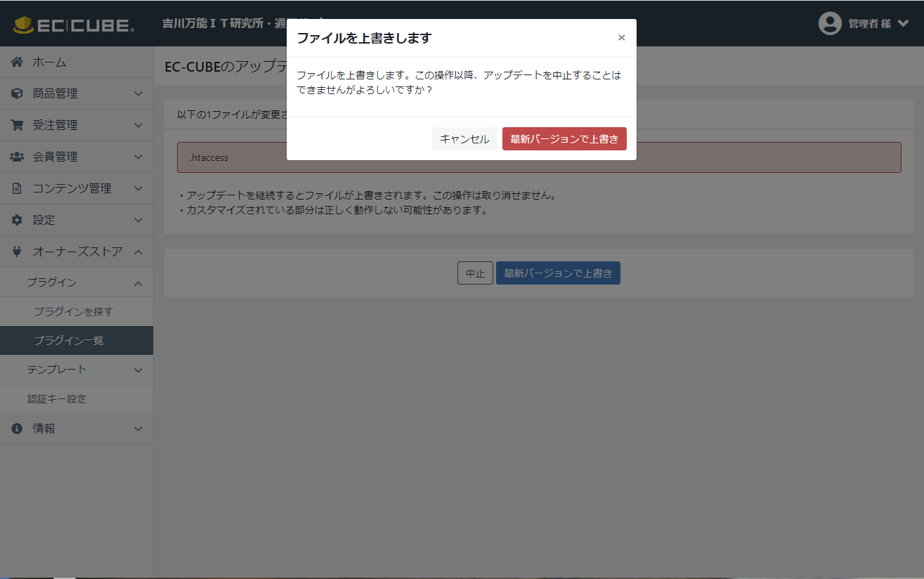Image resolution: width=924 pixels, height=579 pixels.
Task: Confirm with red 最新バージョンで上書き button
Action: click(564, 139)
